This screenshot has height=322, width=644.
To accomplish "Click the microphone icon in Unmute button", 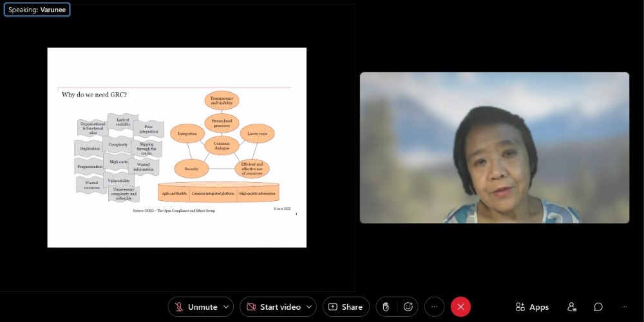I will point(178,307).
